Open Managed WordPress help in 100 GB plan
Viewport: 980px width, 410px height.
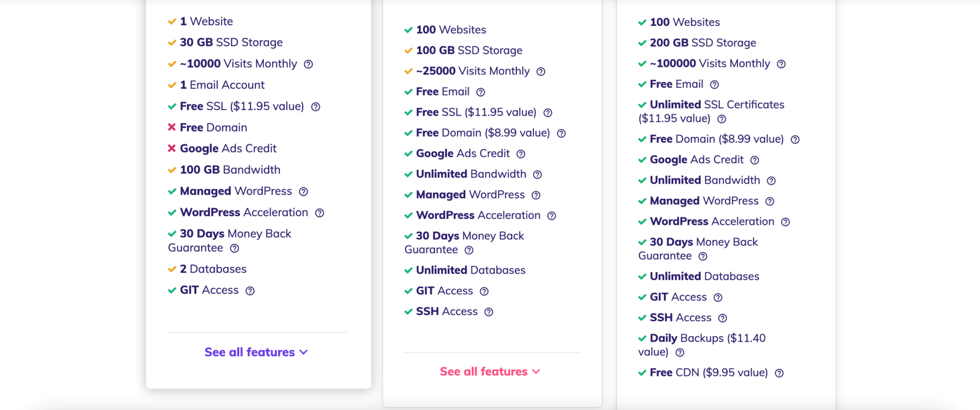coord(536,195)
